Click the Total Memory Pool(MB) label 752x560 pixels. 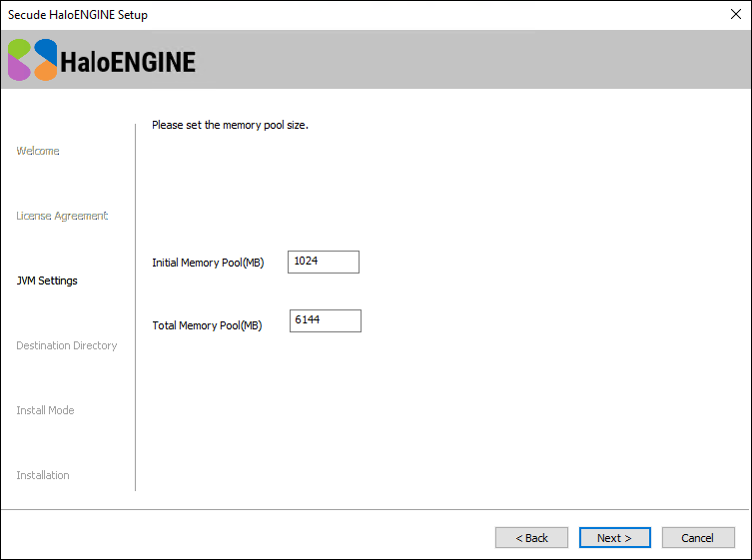pyautogui.click(x=207, y=325)
